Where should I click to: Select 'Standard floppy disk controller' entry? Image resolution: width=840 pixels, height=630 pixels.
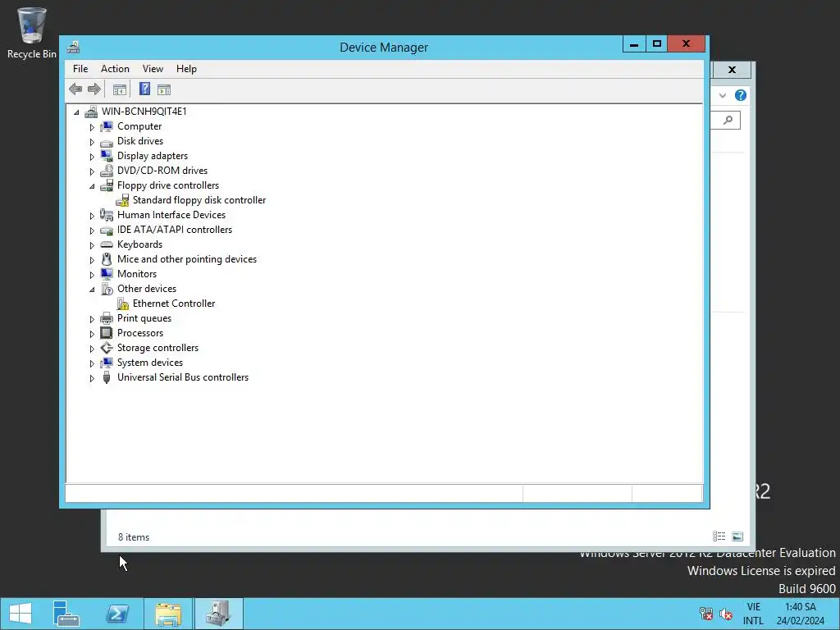coord(199,200)
